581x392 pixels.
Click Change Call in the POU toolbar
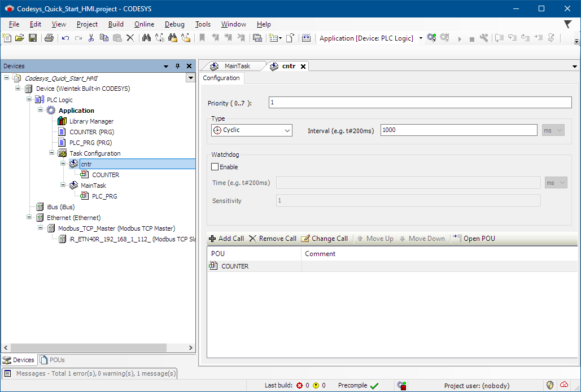[x=324, y=239]
